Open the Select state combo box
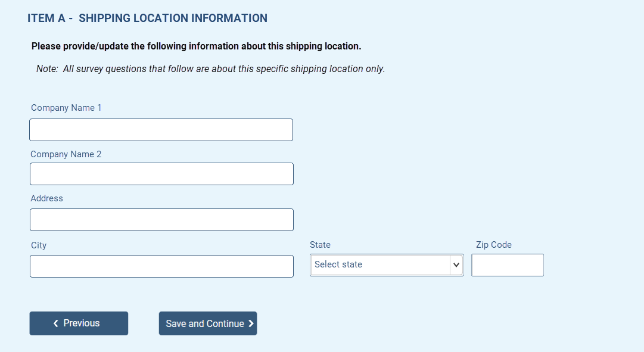 [x=380, y=265]
